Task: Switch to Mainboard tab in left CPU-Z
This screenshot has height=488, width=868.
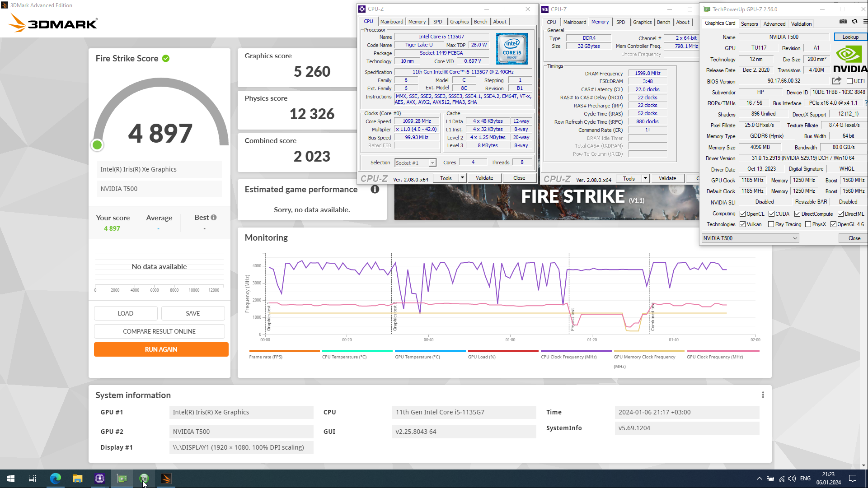Action: tap(391, 22)
